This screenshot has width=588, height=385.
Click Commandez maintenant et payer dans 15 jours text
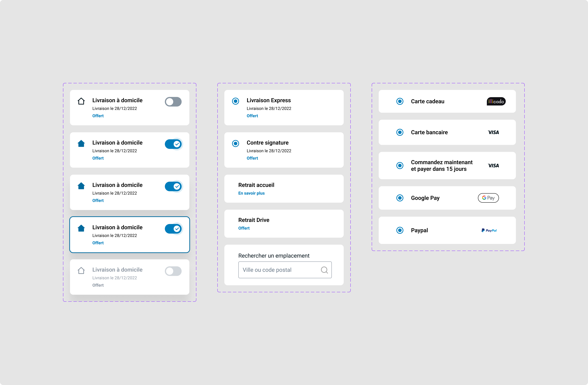(x=442, y=166)
